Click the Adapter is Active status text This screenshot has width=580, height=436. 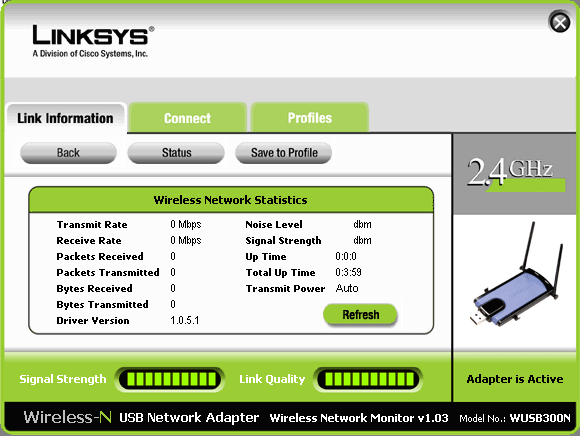[x=515, y=379]
